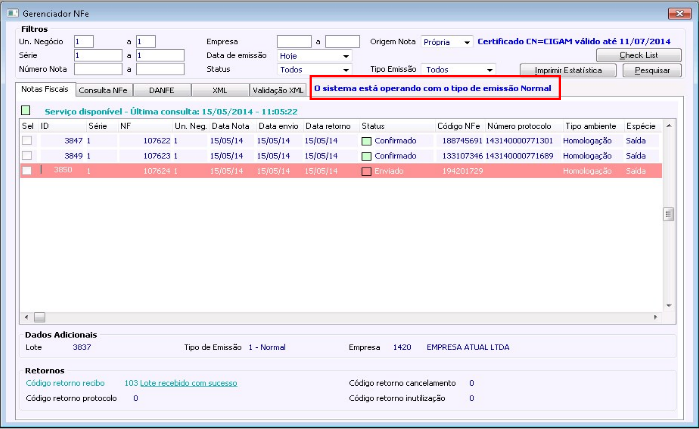Open the Lote recebido com sucesso link
Viewport: 699px width, 429px height.
coord(189,383)
